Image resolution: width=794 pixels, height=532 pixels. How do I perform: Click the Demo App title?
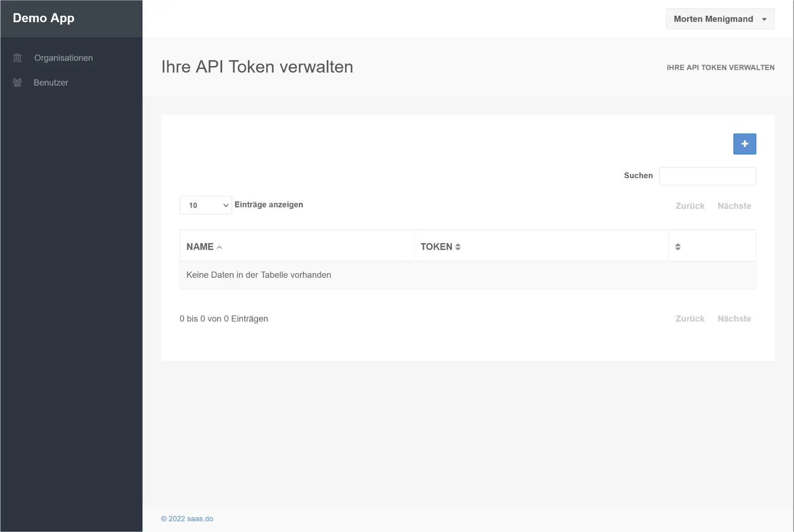(43, 18)
